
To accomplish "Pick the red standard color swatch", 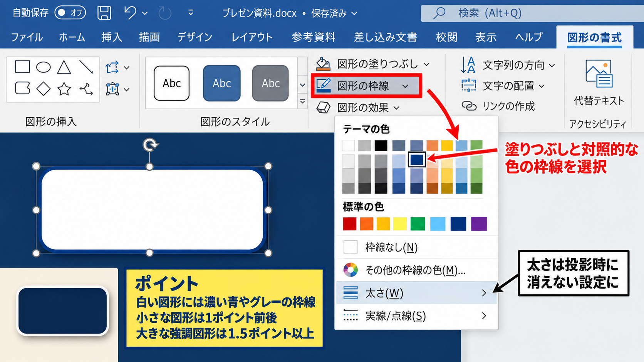I will tap(350, 224).
